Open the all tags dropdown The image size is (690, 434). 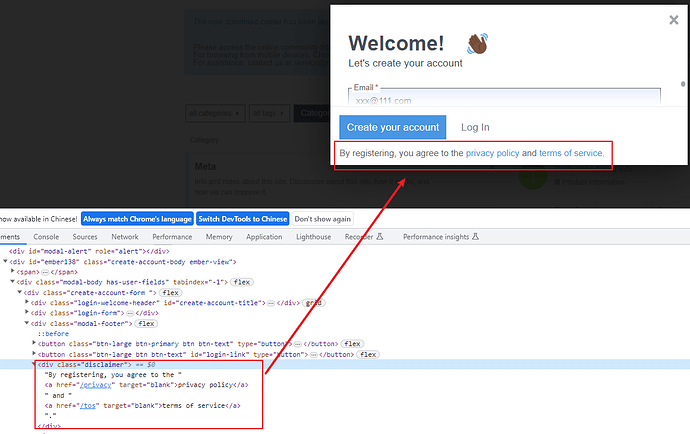pos(269,113)
